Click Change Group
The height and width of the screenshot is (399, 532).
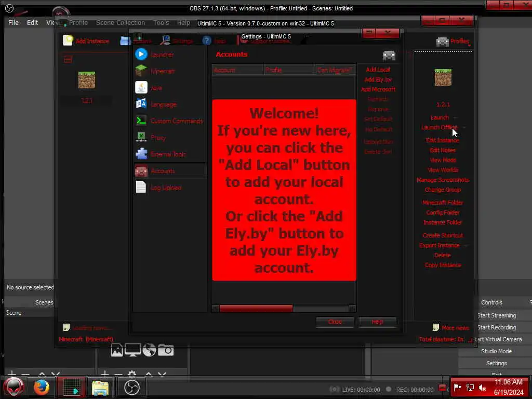click(443, 190)
